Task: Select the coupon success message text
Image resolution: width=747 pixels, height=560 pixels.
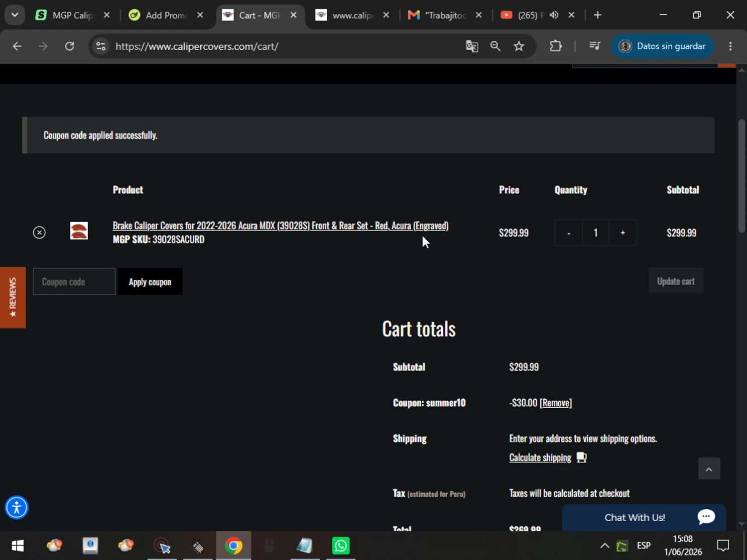Action: [x=101, y=135]
